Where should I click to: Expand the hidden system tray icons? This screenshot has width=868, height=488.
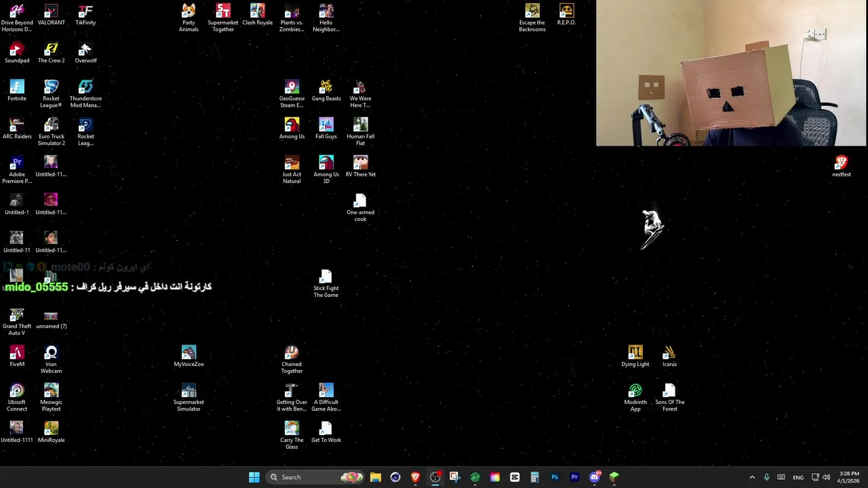click(752, 477)
